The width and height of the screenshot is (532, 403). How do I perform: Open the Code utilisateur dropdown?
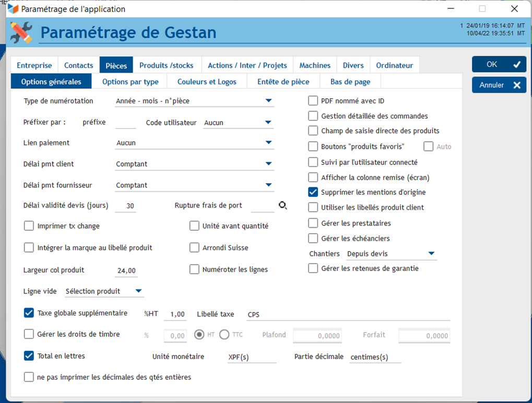[268, 123]
